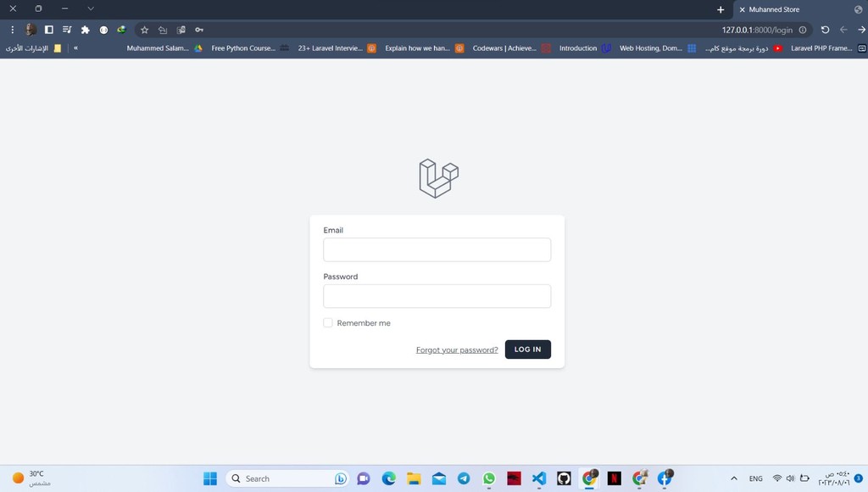Open the 23+ Laravel Interview bookmark

tap(337, 48)
